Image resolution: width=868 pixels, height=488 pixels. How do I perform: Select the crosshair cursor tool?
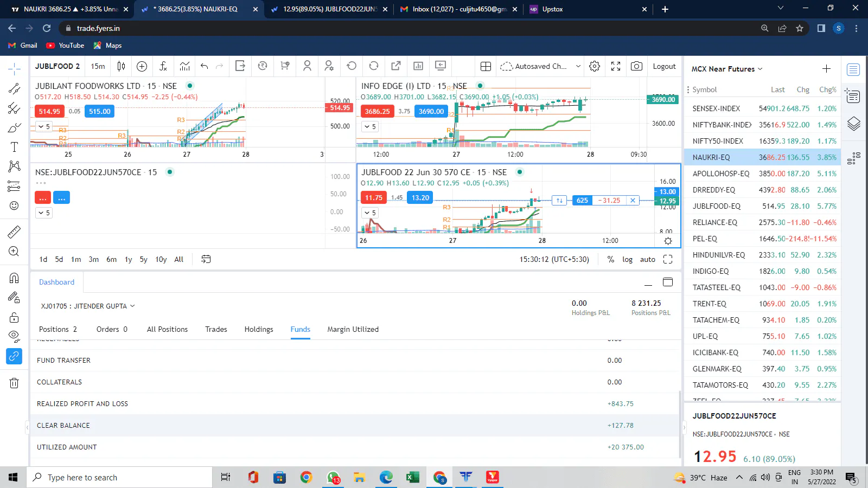[x=14, y=68]
